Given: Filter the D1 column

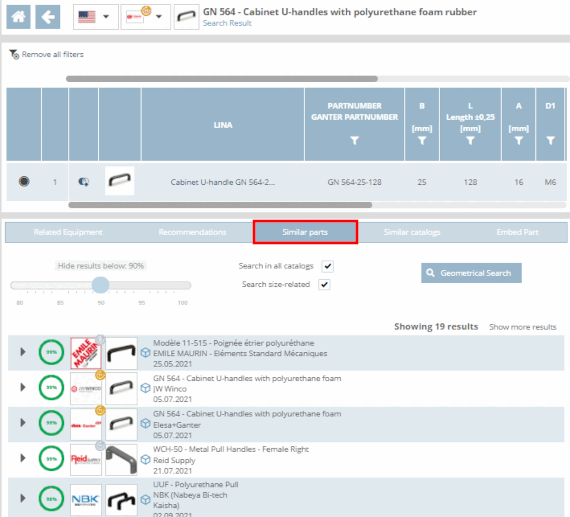Looking at the screenshot, I should (x=550, y=140).
